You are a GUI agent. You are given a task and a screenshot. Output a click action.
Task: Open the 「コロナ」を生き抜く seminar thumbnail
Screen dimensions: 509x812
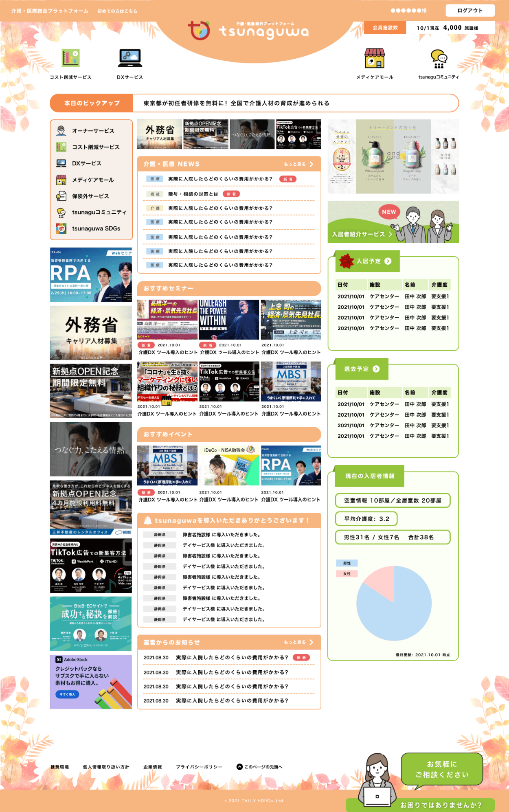(167, 381)
